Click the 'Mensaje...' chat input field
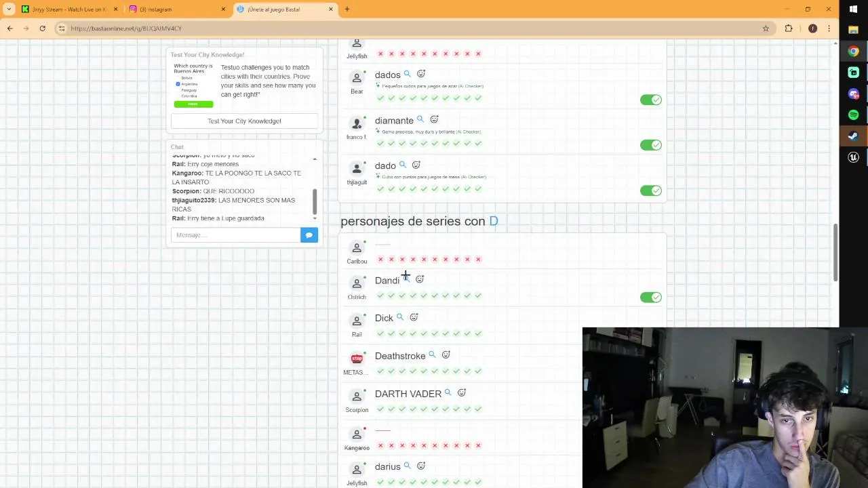Screen dimensions: 868x488 click(x=235, y=235)
